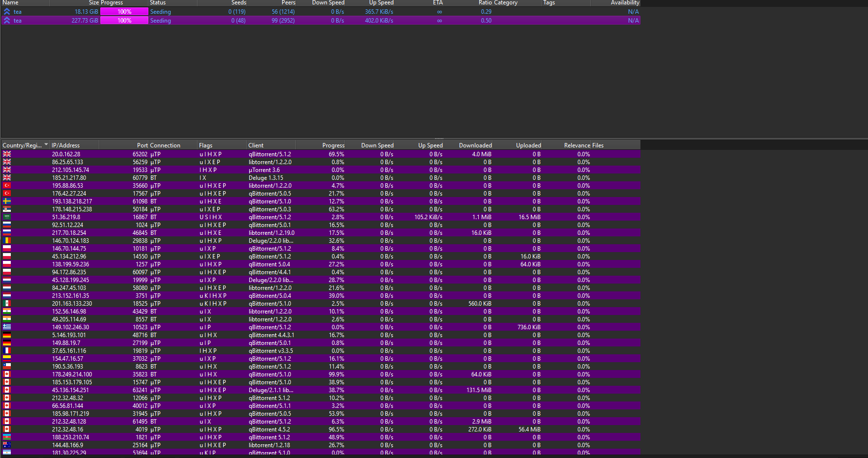Select Seeding status of the 227.73 GiB torrent

pyautogui.click(x=160, y=20)
